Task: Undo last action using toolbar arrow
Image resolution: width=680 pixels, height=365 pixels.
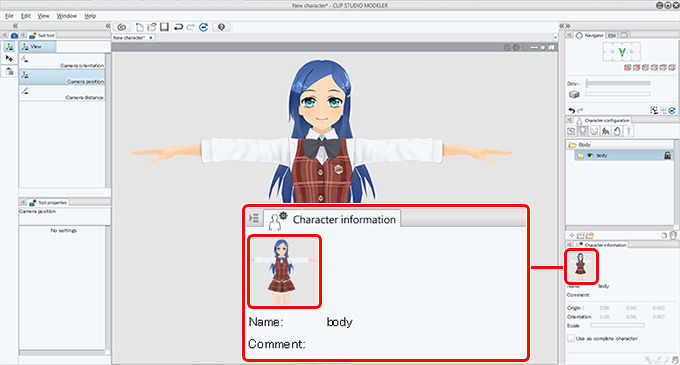Action: pos(178,27)
